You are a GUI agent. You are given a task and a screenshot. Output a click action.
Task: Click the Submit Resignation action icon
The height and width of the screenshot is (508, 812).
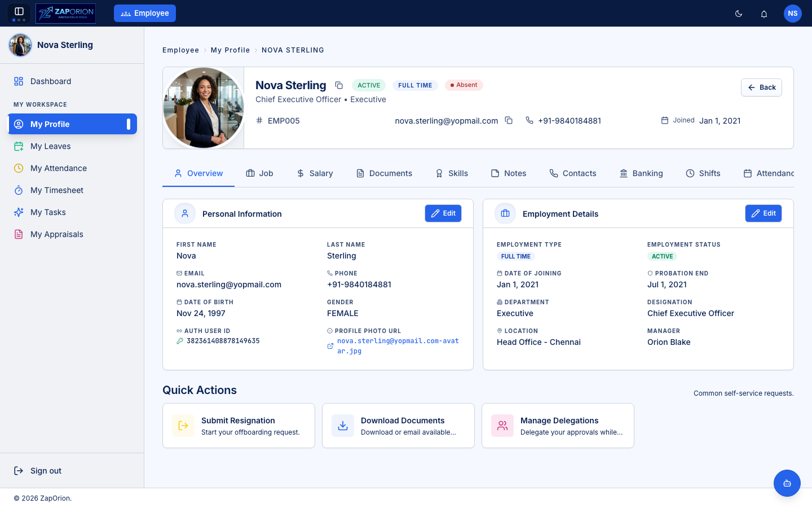click(x=183, y=426)
